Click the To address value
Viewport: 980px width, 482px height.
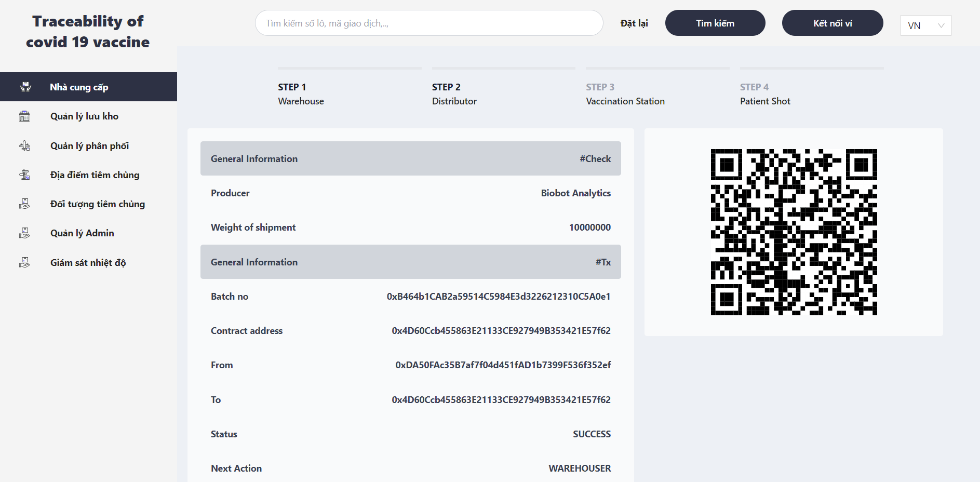501,399
